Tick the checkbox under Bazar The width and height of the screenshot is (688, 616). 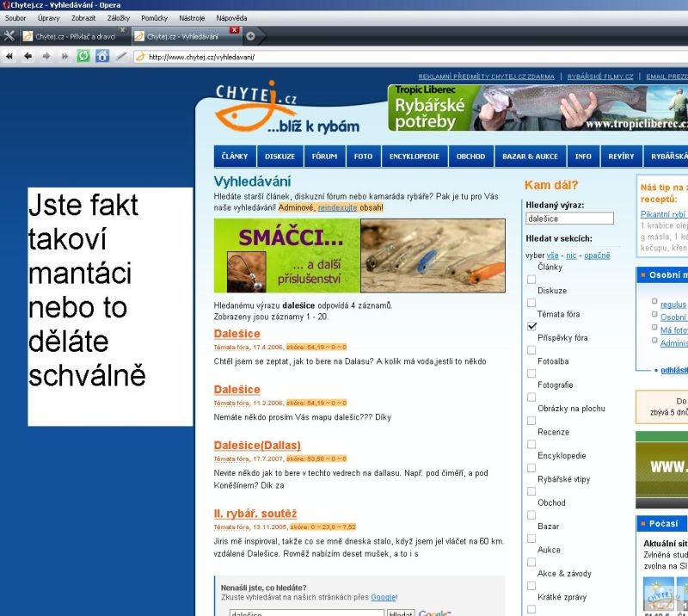tap(531, 539)
